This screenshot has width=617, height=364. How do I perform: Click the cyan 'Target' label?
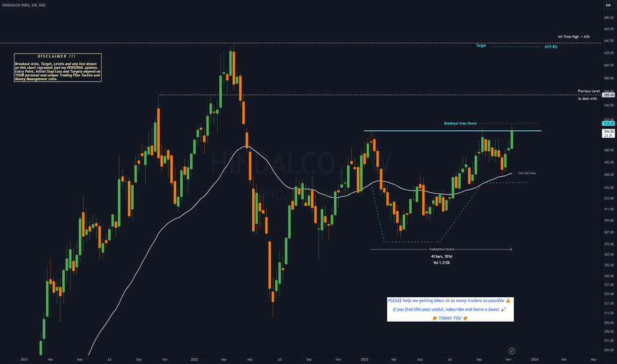click(481, 46)
